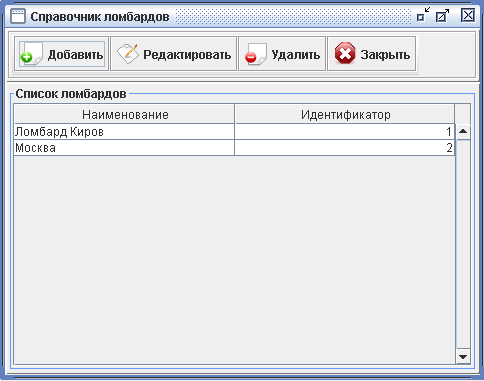
Task: Click Удалить to remove an entry
Action: [x=282, y=54]
